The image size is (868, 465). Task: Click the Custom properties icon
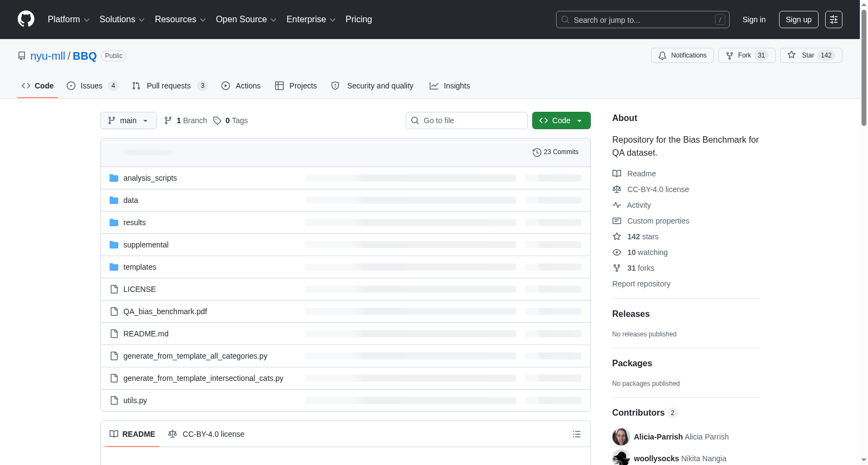[x=617, y=221]
